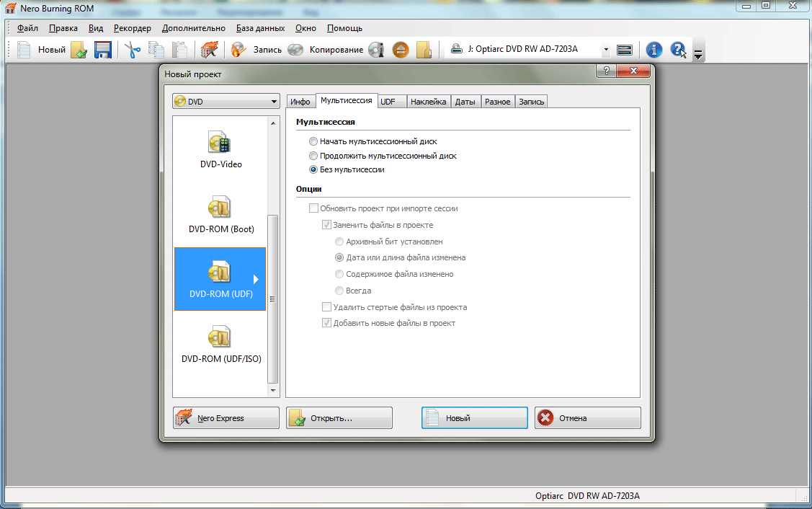
Task: Click the Отмена button
Action: point(588,417)
